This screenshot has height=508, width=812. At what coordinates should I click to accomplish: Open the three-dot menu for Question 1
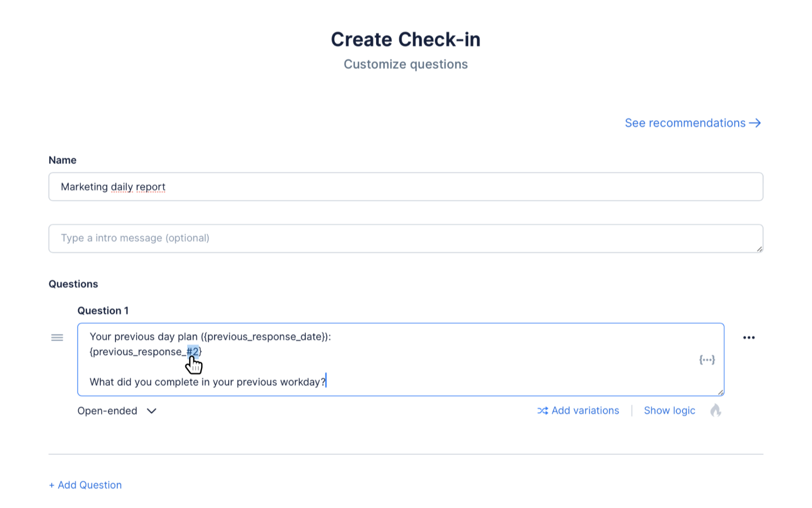(749, 337)
